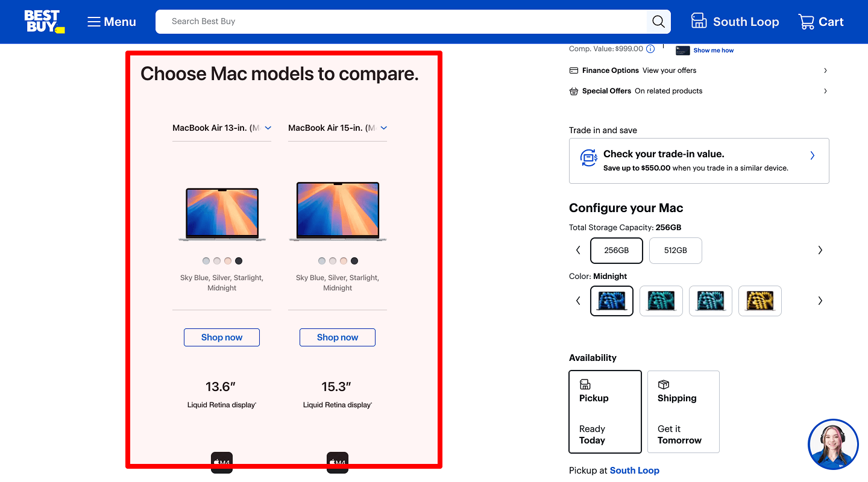Click the M4 chip badge under the 13-inch model
Viewport: 868px width, 482px height.
(221, 462)
